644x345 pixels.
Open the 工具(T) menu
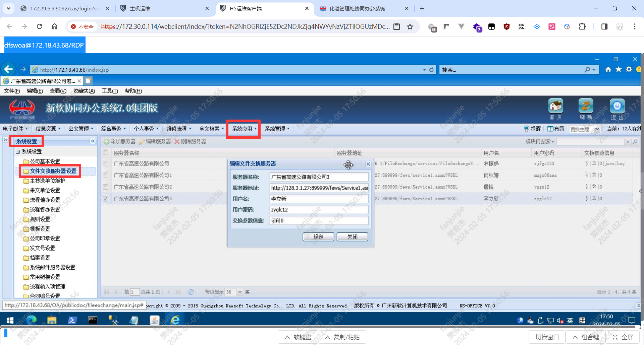110,91
